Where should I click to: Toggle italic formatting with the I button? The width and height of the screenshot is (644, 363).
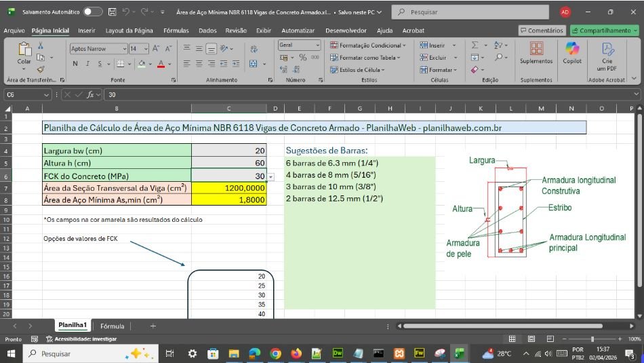coord(87,64)
